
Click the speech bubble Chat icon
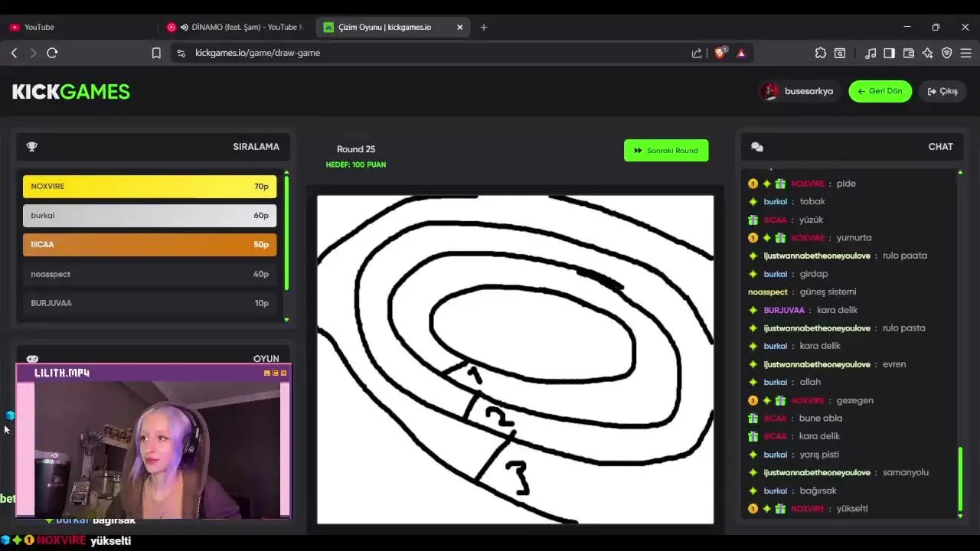pos(757,147)
